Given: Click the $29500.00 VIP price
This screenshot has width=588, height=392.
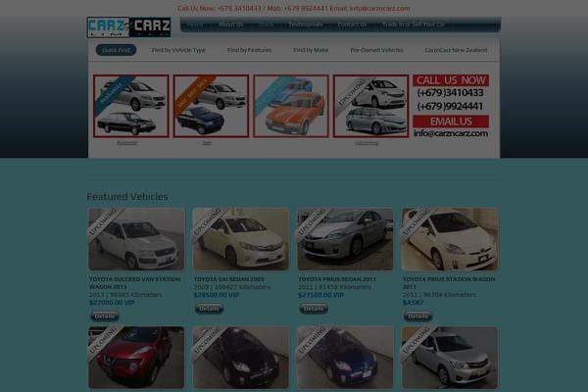Looking at the screenshot, I should click(x=217, y=295).
